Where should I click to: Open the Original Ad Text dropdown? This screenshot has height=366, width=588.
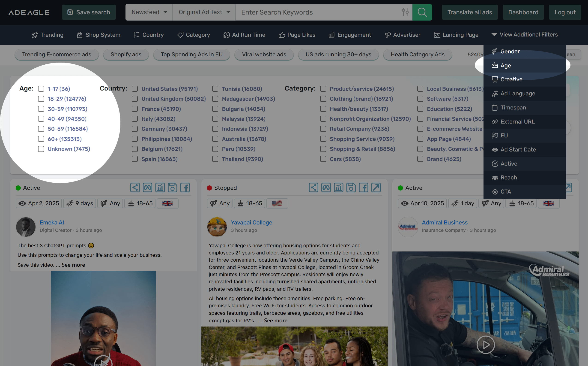tap(204, 12)
